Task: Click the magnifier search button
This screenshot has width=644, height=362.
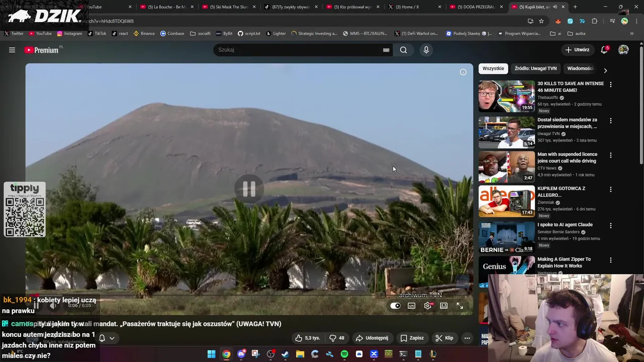Action: [404, 50]
